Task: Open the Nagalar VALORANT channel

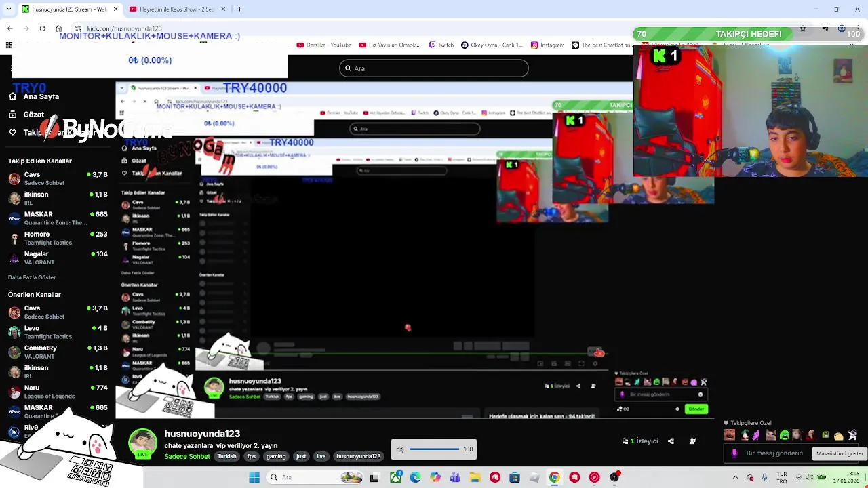Action: (58, 258)
